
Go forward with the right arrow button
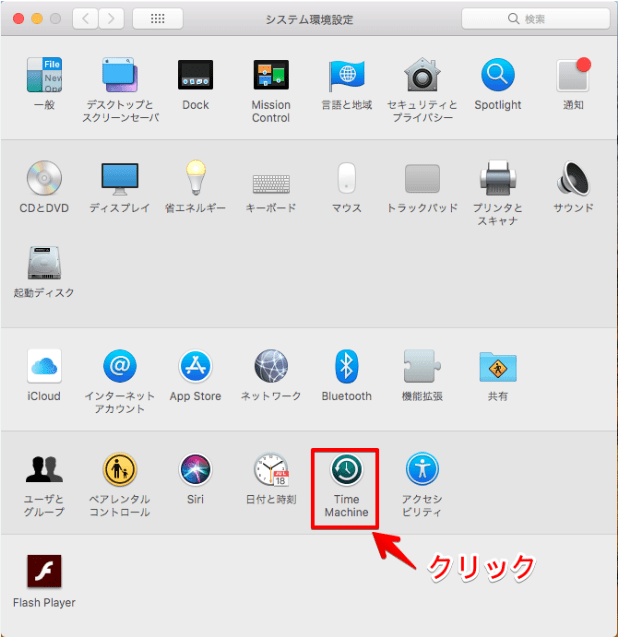click(111, 18)
